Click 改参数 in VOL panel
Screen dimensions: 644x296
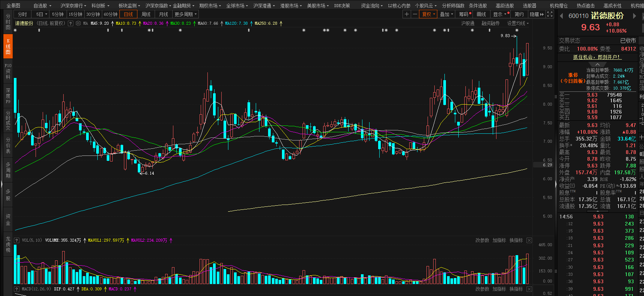482,240
